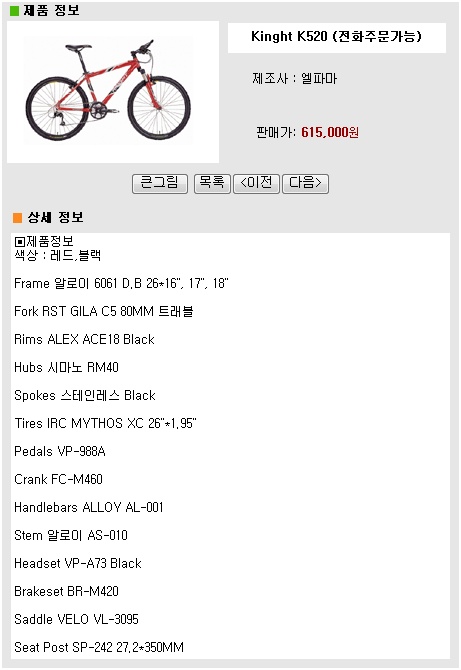Screen dimensions: 461x670
Task: Click the green square beside 제품 정보
Action: [x=15, y=11]
